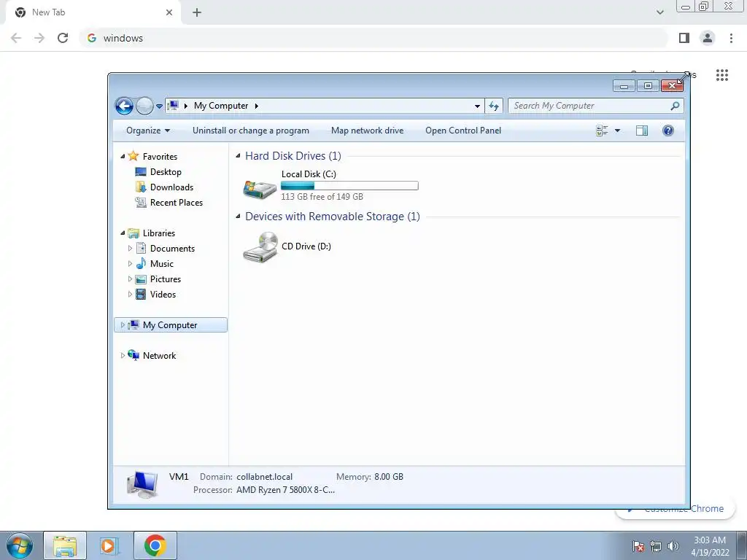
Task: Expand the arrow after My Computer in address bar
Action: coord(256,106)
